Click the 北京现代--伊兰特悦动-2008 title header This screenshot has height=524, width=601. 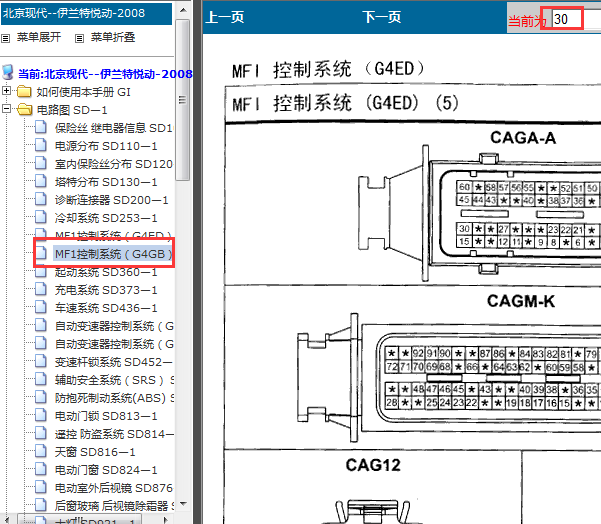point(86,14)
